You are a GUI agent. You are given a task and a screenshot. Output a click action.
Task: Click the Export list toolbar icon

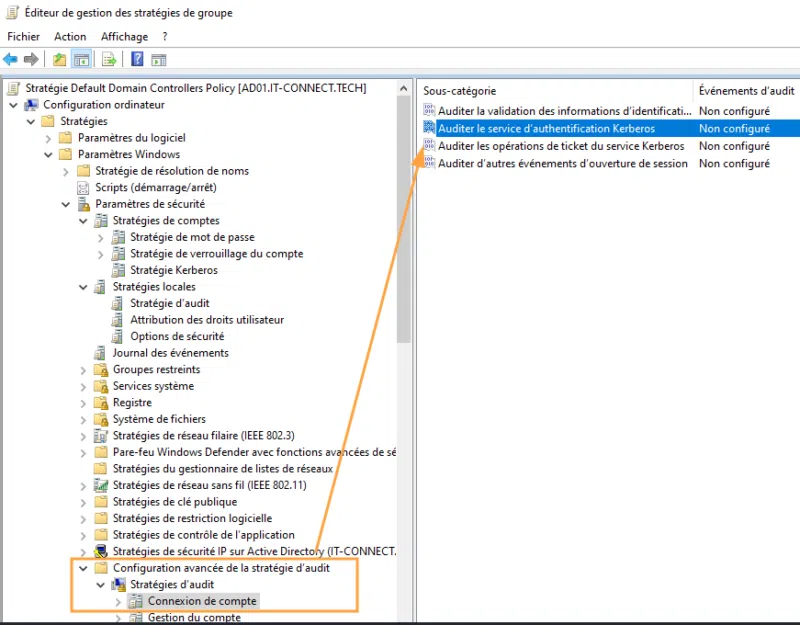click(109, 59)
